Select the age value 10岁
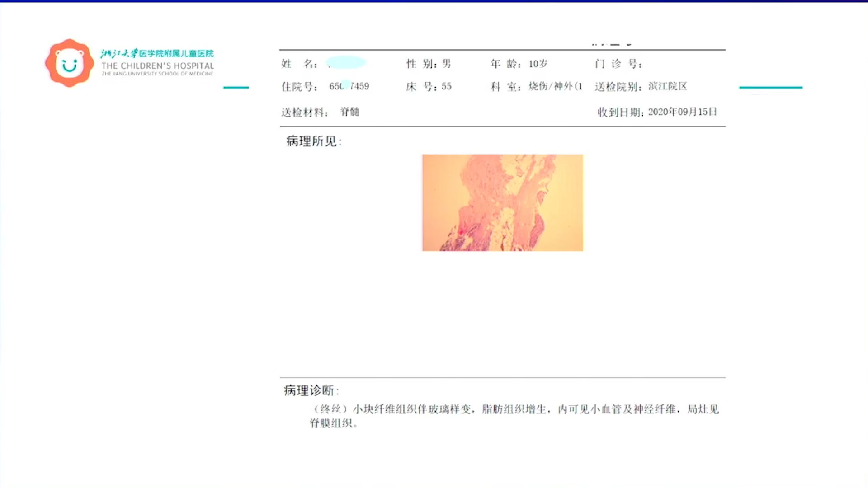The width and height of the screenshot is (868, 488). [x=538, y=64]
